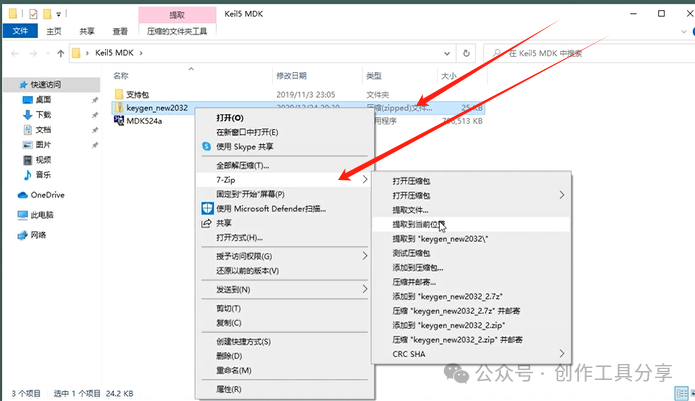The width and height of the screenshot is (695, 401).
Task: Refresh the Keil5 MDK folder view
Action: [466, 53]
